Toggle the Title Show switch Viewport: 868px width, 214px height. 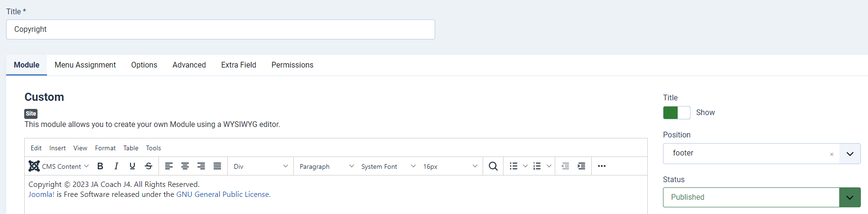pyautogui.click(x=676, y=113)
